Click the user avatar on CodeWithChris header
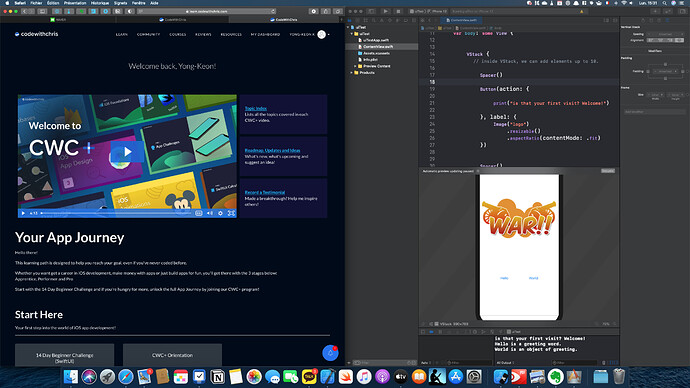This screenshot has height=388, width=690. click(x=322, y=34)
